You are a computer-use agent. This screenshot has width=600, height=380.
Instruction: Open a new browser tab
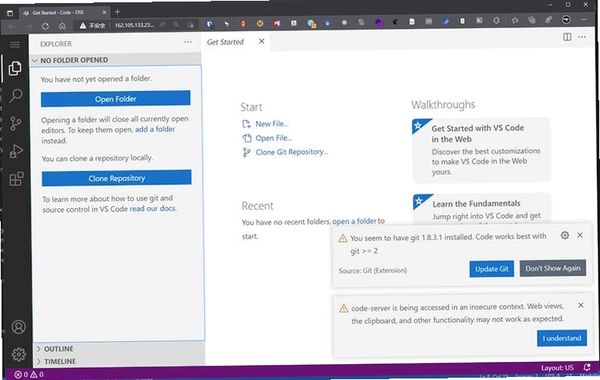click(117, 12)
